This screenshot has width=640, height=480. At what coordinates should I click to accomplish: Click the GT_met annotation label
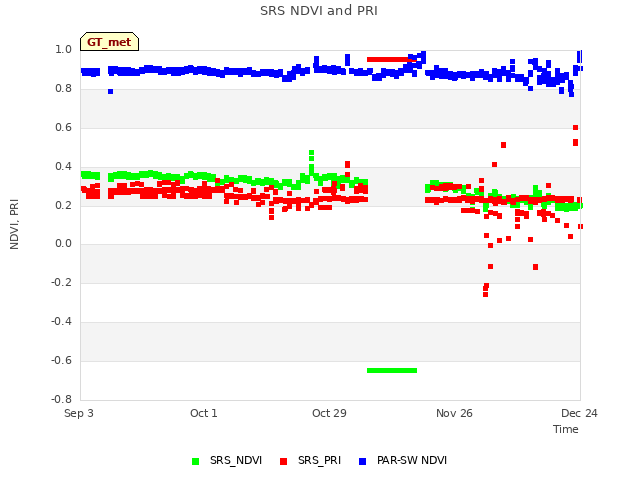click(109, 42)
